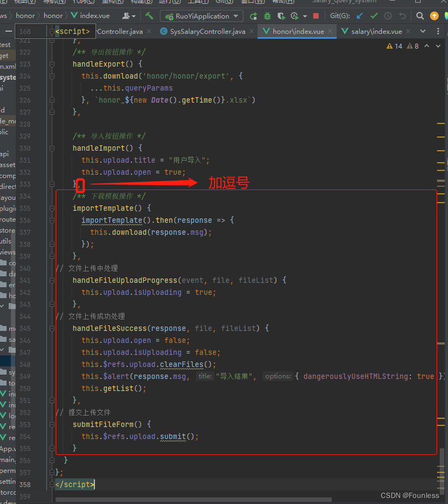
Task: Click 'options:' inlay hint on line 349
Action: (278, 376)
